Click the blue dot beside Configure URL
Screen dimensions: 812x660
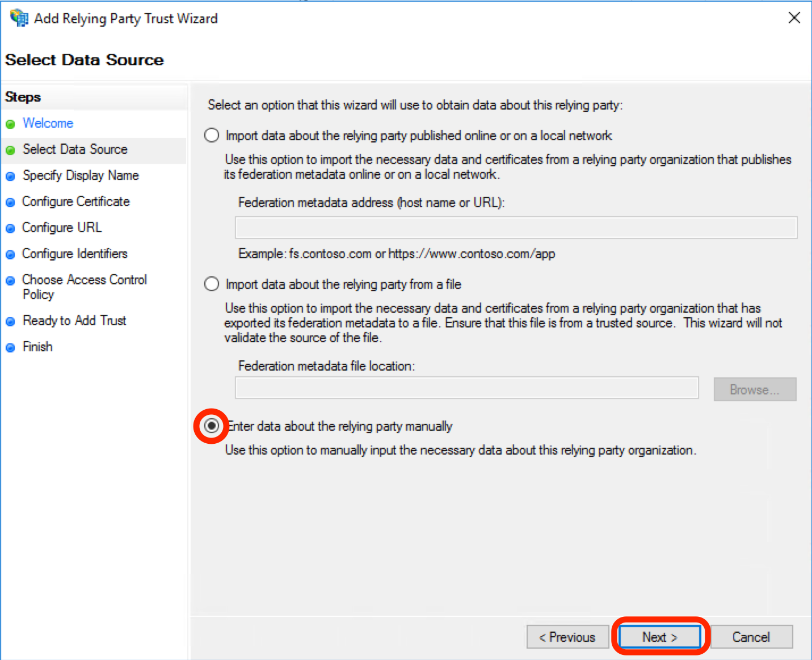click(x=10, y=228)
